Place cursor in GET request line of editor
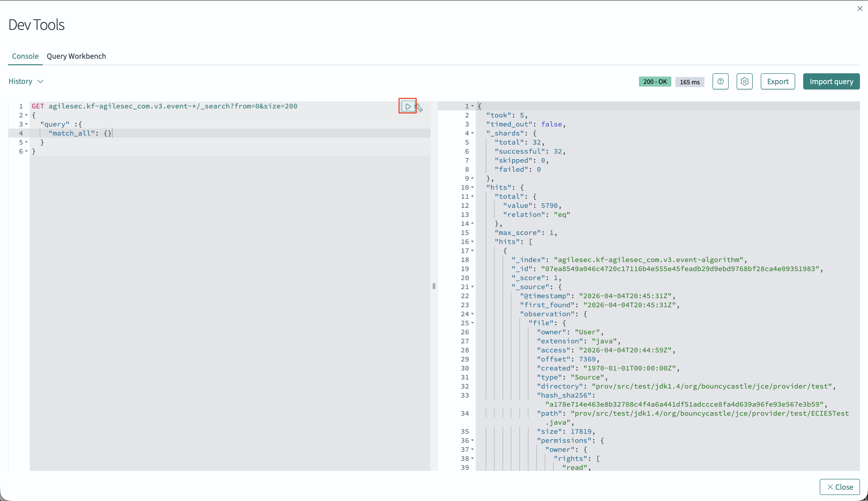 coord(165,106)
